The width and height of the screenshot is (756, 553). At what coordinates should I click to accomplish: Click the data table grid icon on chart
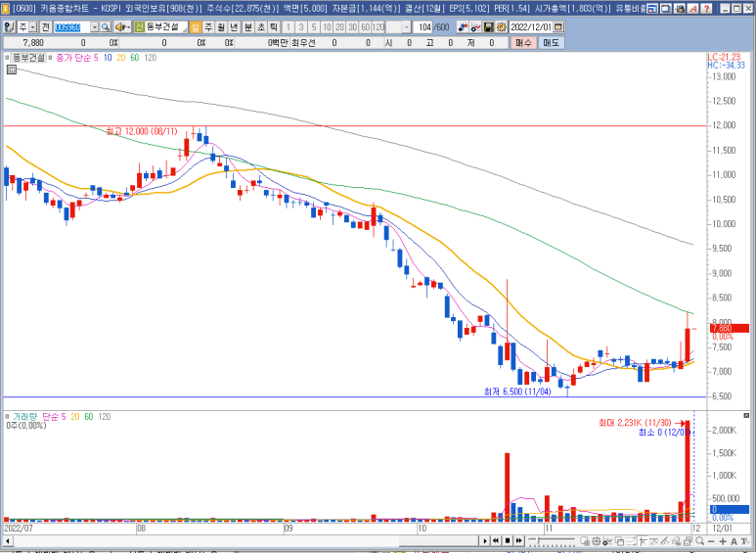click(x=12, y=69)
